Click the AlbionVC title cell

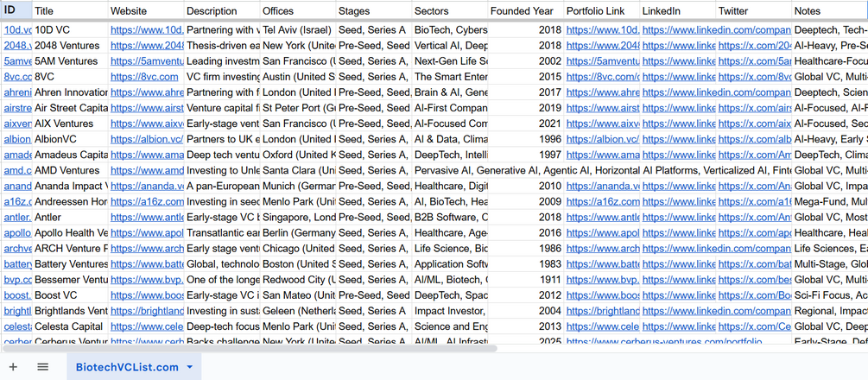point(70,139)
